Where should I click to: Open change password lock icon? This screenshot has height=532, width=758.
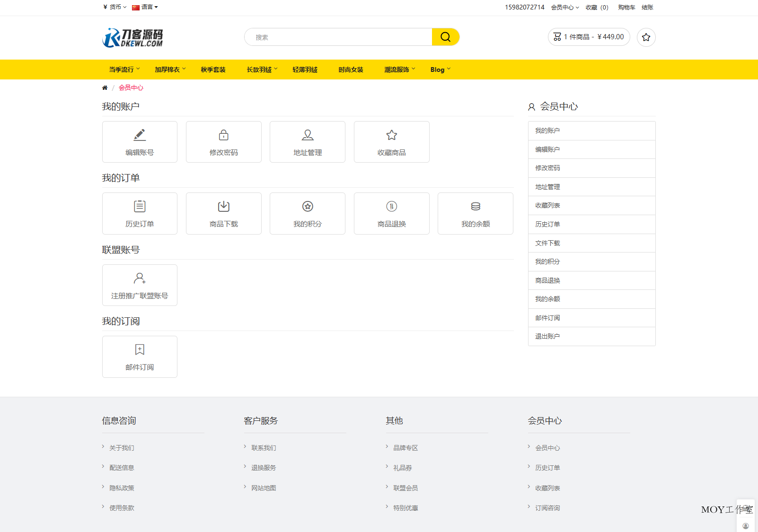click(x=223, y=135)
